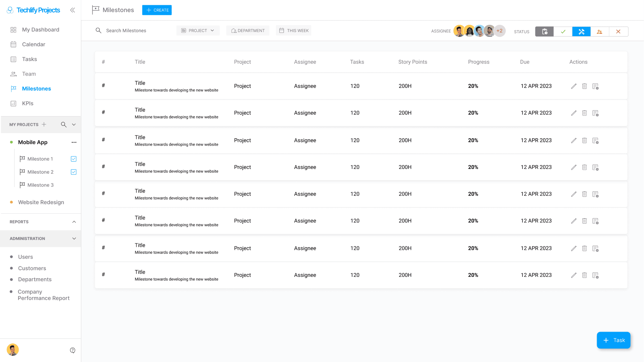
Task: Click the Milestones flag icon in page header
Action: 96,10
